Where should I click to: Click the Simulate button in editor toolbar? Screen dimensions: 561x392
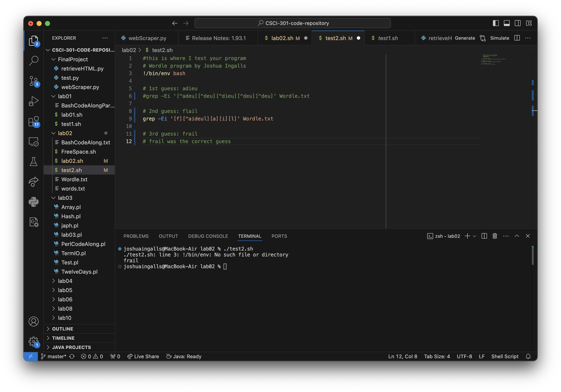point(499,38)
